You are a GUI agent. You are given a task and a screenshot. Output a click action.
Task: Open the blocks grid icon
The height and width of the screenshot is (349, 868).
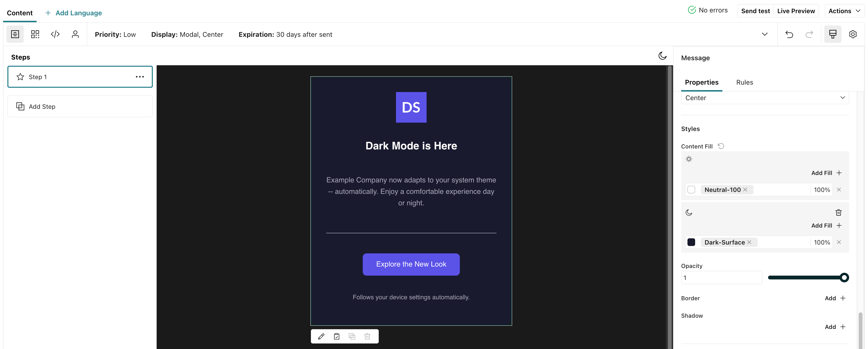pyautogui.click(x=35, y=34)
